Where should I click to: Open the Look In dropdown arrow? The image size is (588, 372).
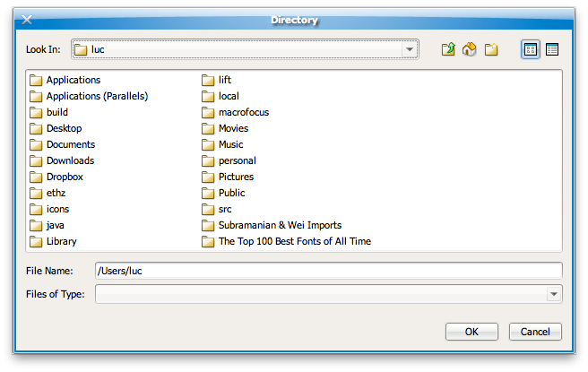pos(410,50)
